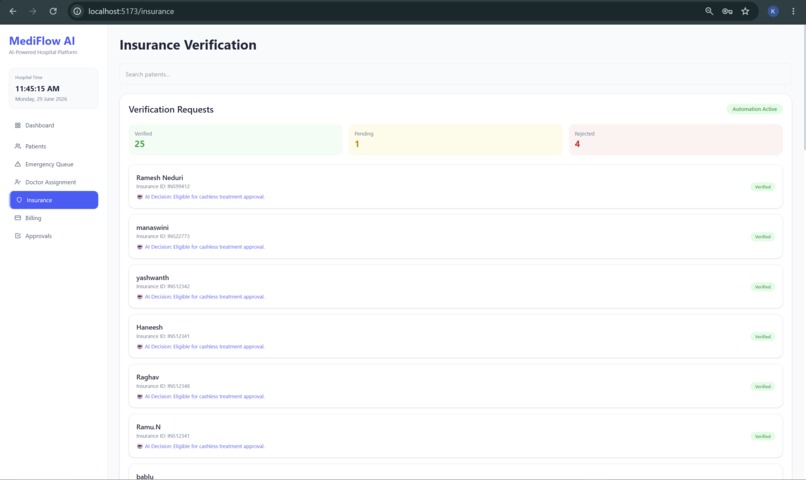Click the browser forward arrow
Image resolution: width=806 pixels, height=480 pixels.
coord(33,11)
